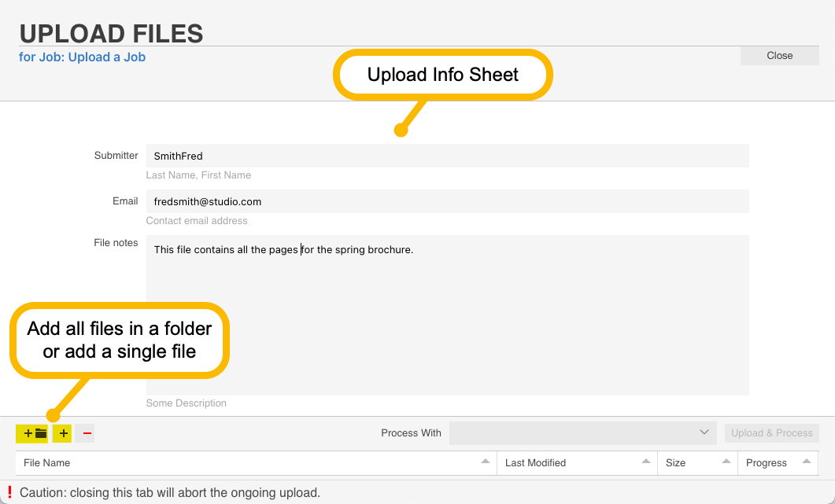Open the 'for Job: Upload a Job' link
The width and height of the screenshot is (835, 504).
pyautogui.click(x=82, y=57)
